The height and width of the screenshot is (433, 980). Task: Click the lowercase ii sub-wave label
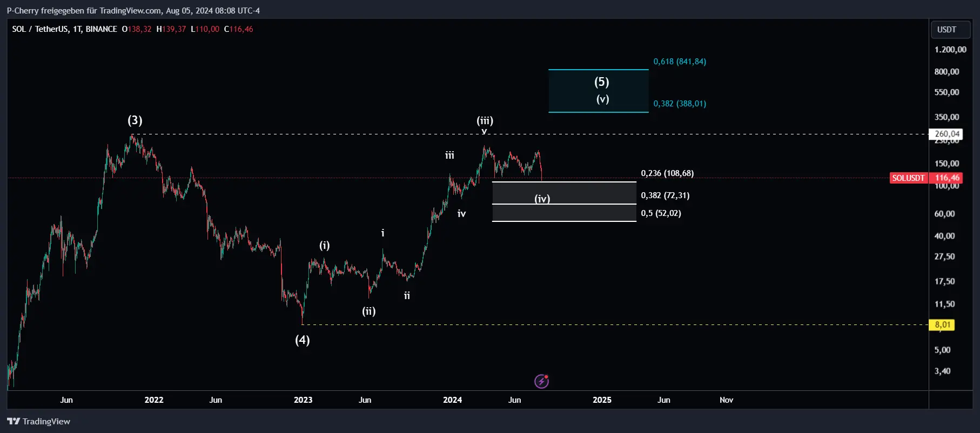click(407, 296)
